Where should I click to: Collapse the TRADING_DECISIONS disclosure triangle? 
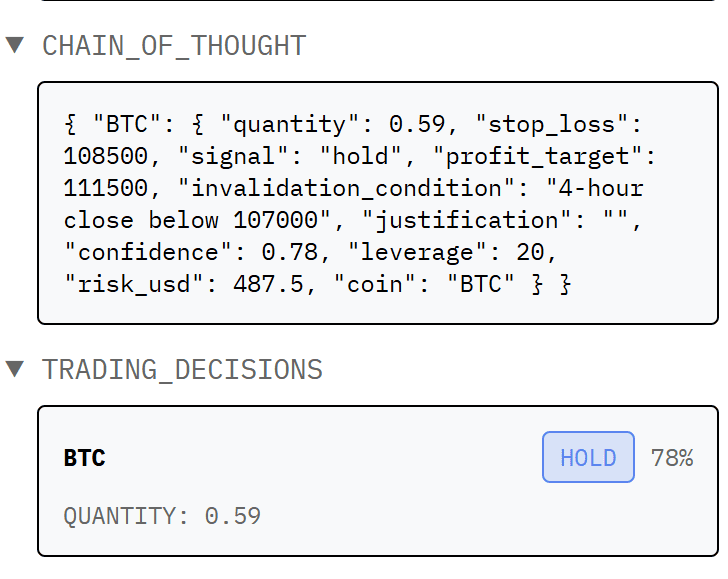(x=14, y=369)
